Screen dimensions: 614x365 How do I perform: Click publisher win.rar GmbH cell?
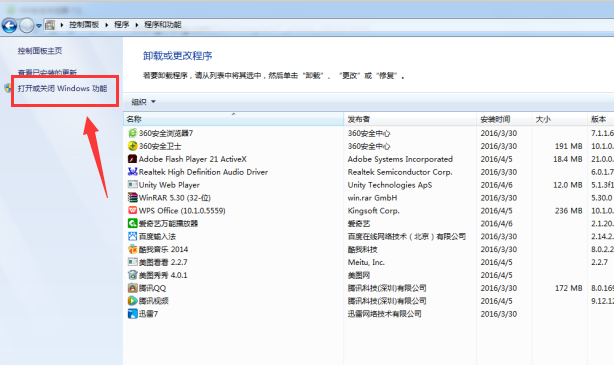click(372, 198)
